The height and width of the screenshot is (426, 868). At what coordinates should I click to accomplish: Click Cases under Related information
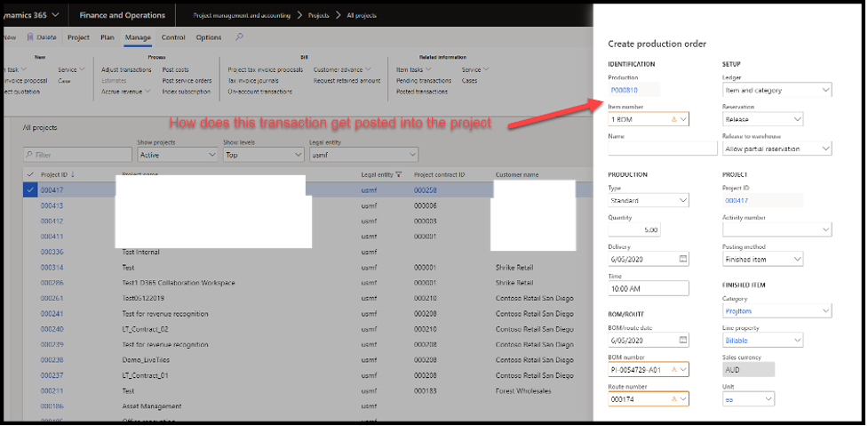tap(469, 81)
